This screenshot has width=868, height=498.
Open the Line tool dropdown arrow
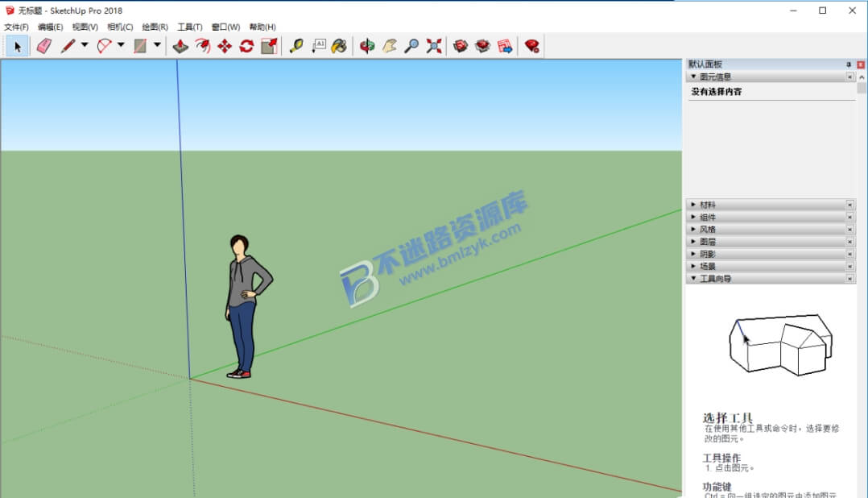[x=85, y=45]
